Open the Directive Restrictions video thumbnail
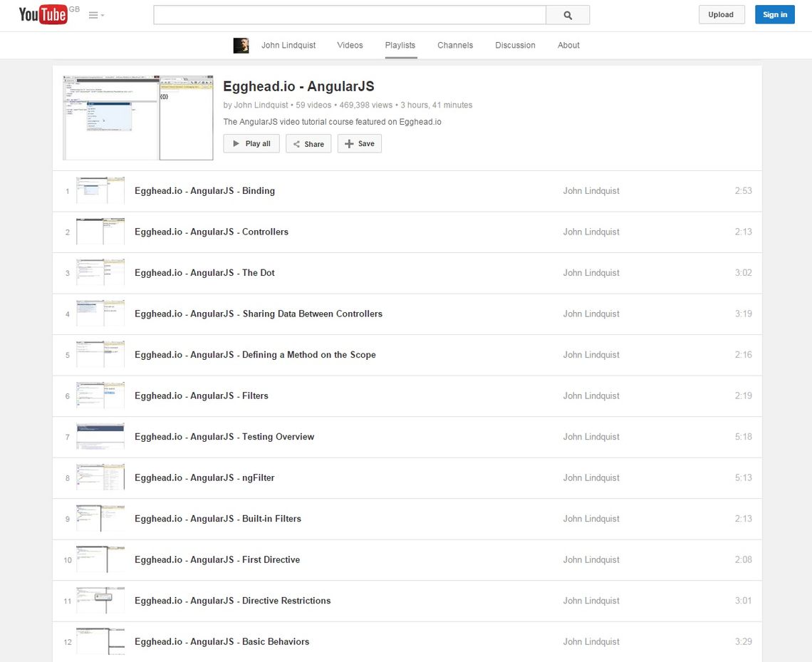 coord(100,601)
